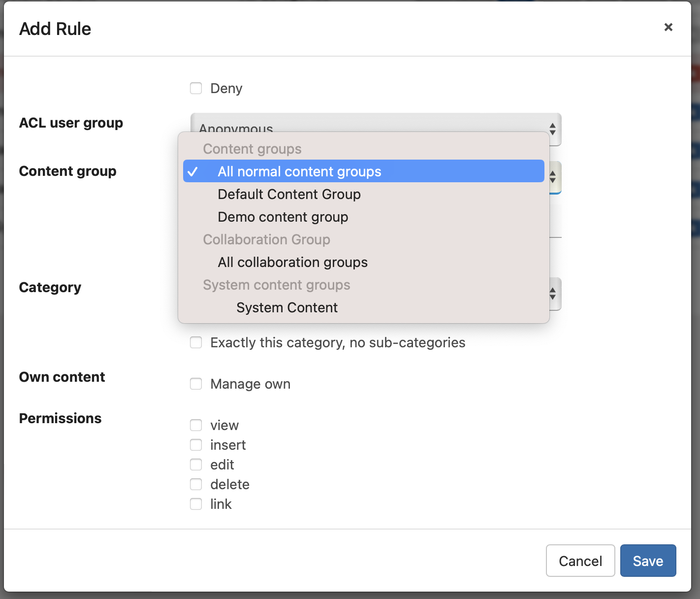Tick the view permission checkbox
The image size is (700, 599).
click(196, 425)
